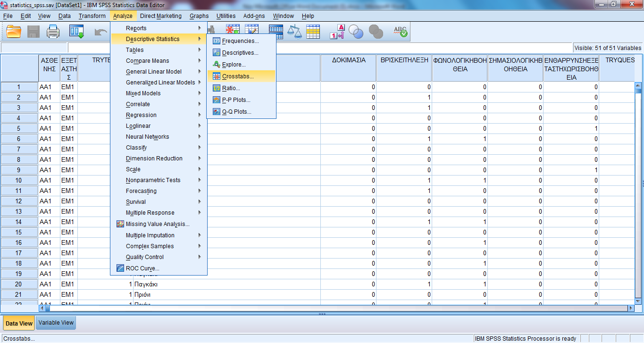
Task: Open the Add-ons menu
Action: pos(254,16)
